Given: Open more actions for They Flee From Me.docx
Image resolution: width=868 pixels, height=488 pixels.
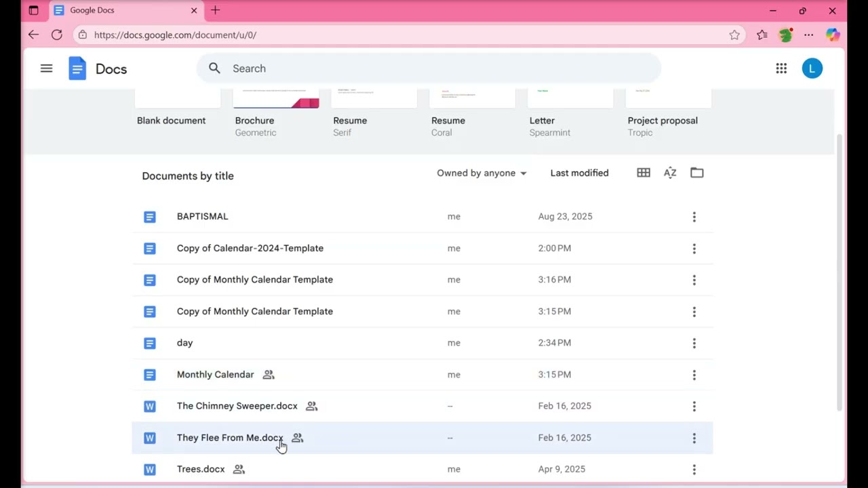Looking at the screenshot, I should tap(694, 439).
